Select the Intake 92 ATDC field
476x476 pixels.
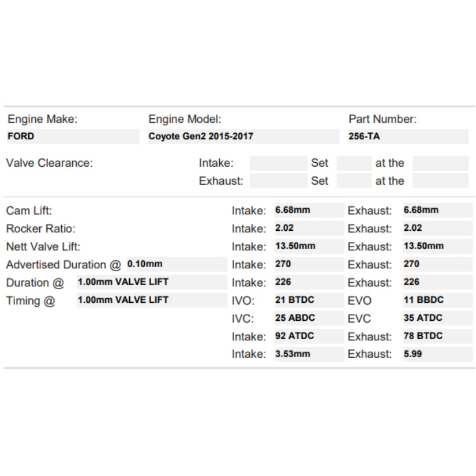(x=309, y=336)
